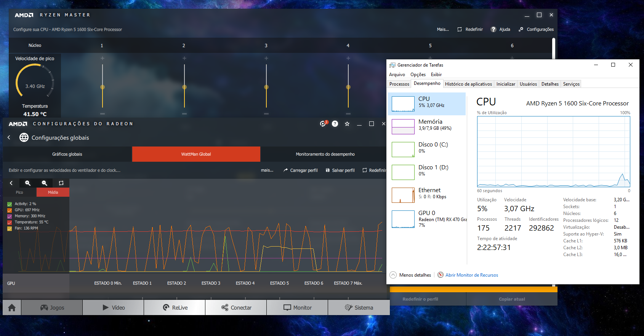Click the Radeon Settings back arrow
Screen dimensions: 644x336
click(x=9, y=137)
